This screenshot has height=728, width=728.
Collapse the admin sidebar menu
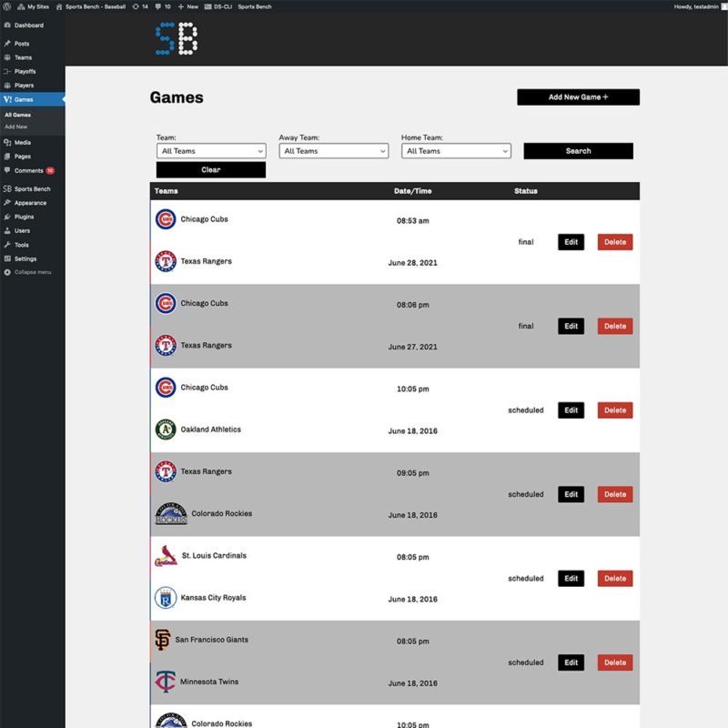(28, 272)
